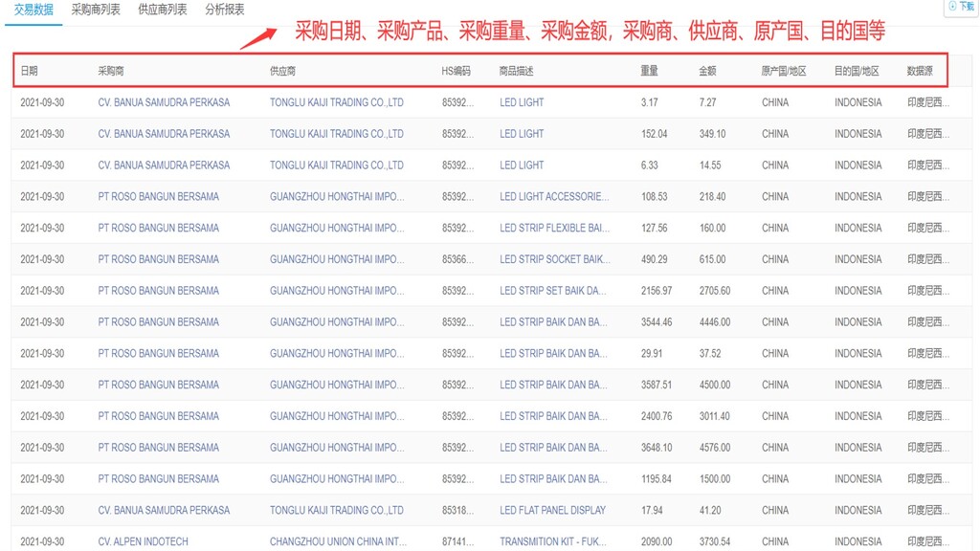980x551 pixels.
Task: Open supplier link CHANGZHOU UNION CHINA INT...
Action: 338,541
